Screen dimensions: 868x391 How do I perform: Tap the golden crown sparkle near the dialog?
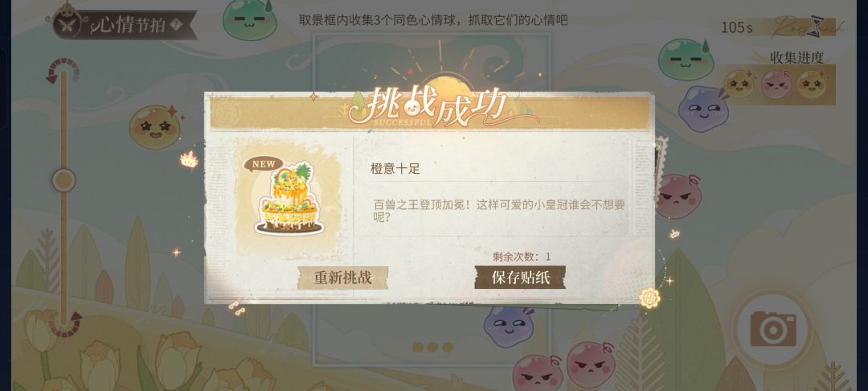[x=190, y=160]
